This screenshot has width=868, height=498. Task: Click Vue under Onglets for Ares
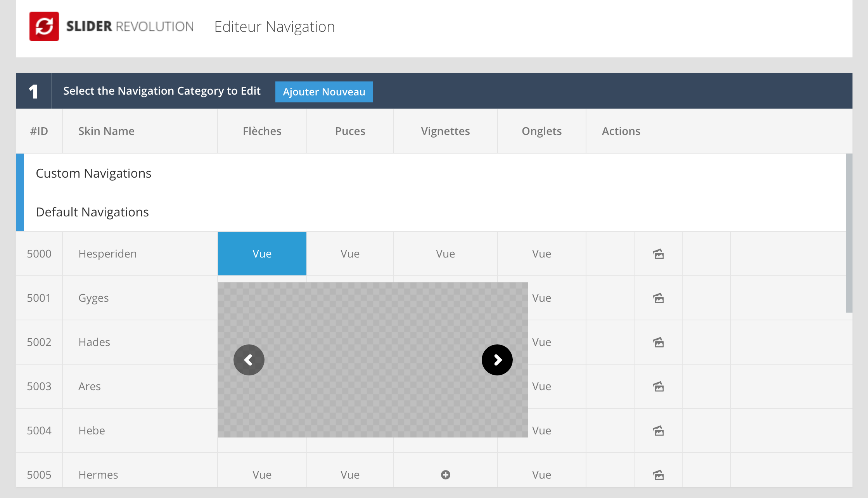click(x=541, y=386)
